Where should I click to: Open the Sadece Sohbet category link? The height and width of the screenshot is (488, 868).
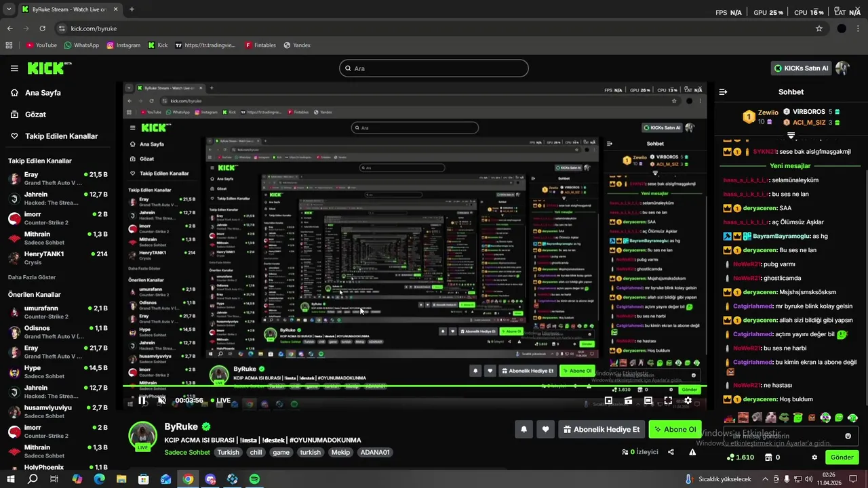pyautogui.click(x=187, y=452)
